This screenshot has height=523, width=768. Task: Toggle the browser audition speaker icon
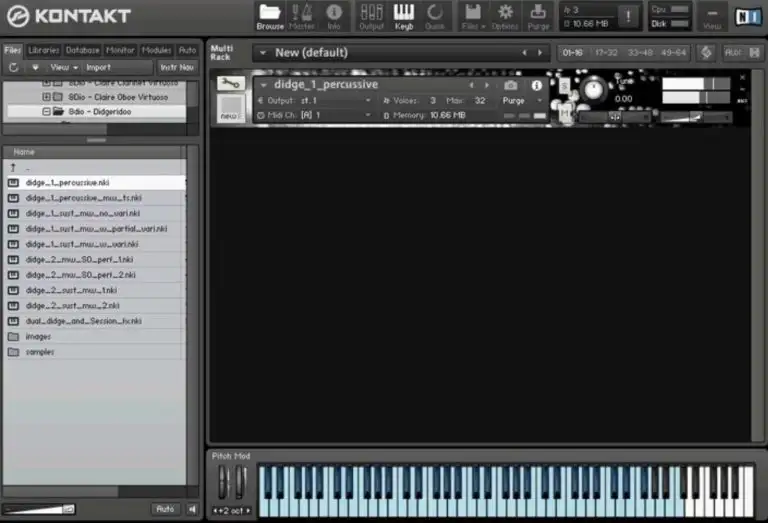click(192, 509)
